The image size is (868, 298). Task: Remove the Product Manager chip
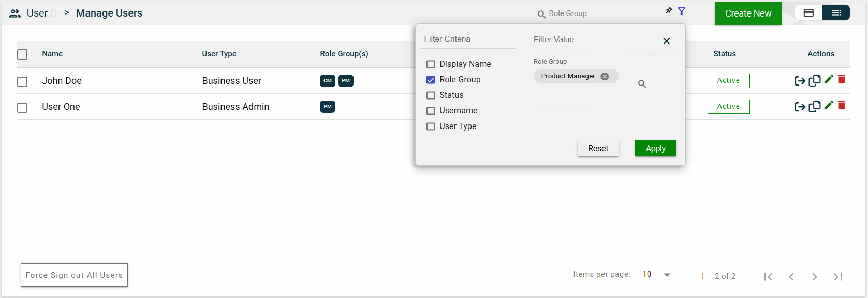pos(605,76)
